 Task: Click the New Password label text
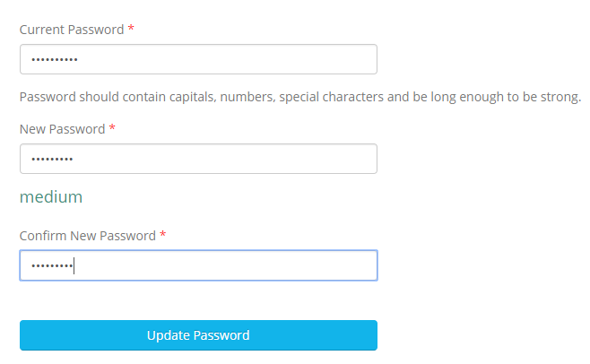click(x=62, y=129)
